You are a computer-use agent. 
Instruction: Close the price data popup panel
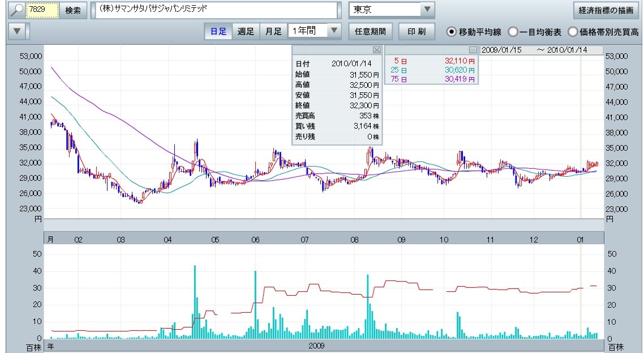[377, 49]
